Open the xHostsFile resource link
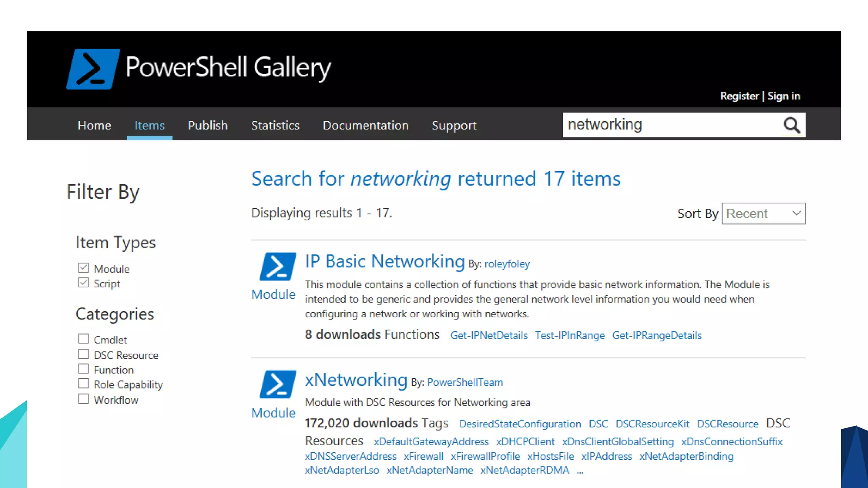This screenshot has width=868, height=488. 551,457
